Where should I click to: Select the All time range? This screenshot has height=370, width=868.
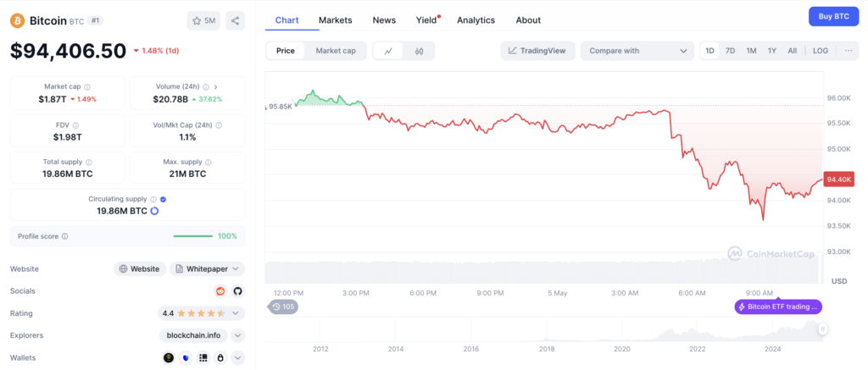tap(793, 50)
